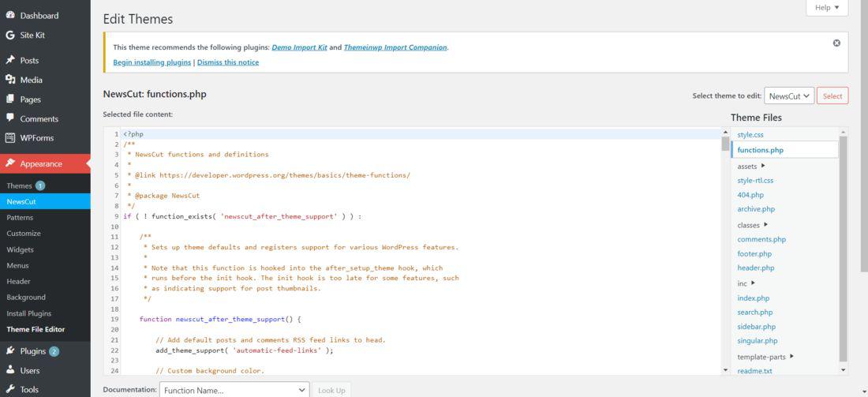Image resolution: width=868 pixels, height=397 pixels.
Task: Click the Themes update badge showing 1
Action: pos(40,185)
